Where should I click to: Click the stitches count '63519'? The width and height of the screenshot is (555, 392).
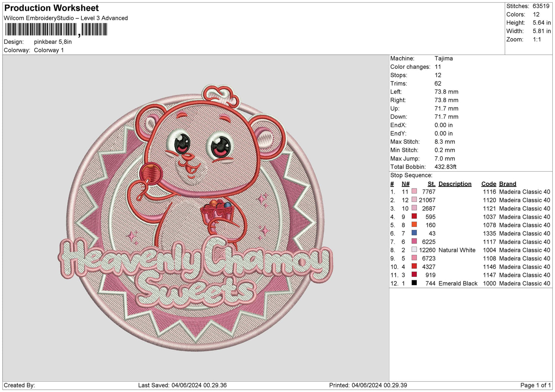click(541, 6)
